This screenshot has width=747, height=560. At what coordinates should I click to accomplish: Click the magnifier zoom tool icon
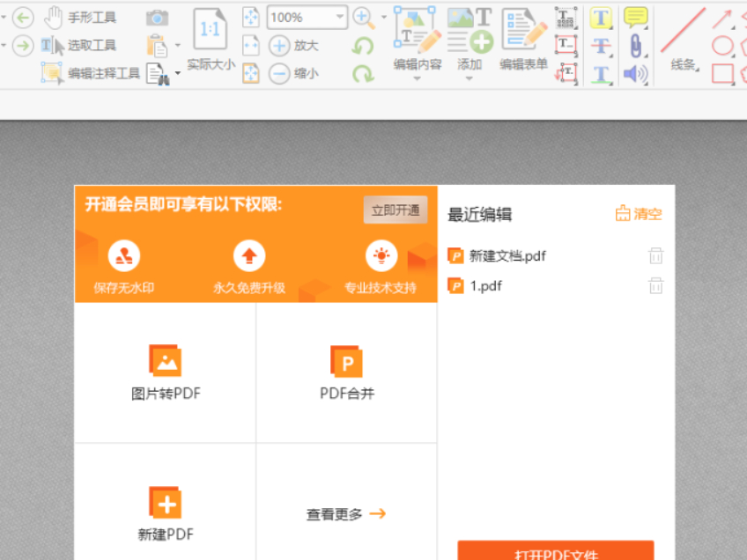click(364, 18)
